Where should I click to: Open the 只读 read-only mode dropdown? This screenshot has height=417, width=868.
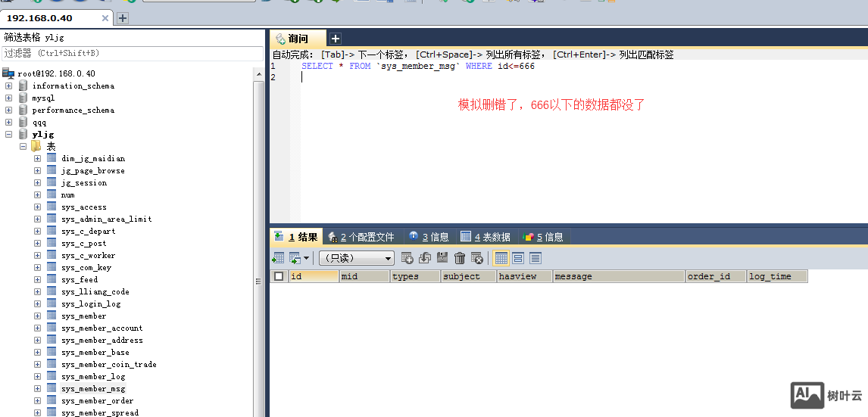[357, 258]
